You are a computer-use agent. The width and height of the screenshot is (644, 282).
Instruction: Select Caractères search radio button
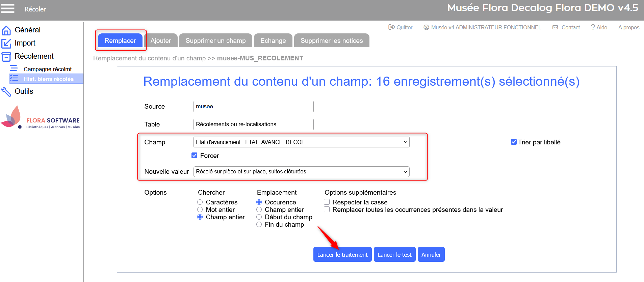200,202
